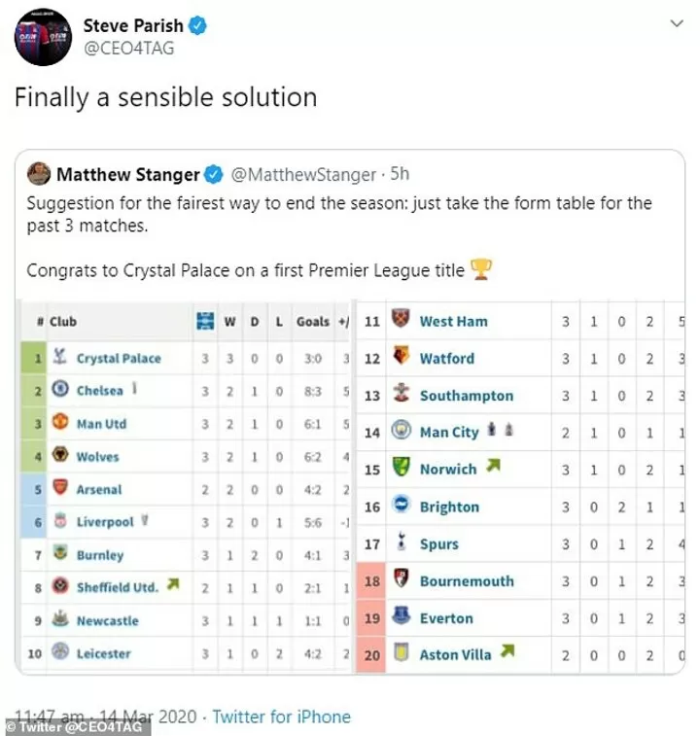Click the Watford crest icon
The width and height of the screenshot is (700, 736).
(401, 358)
